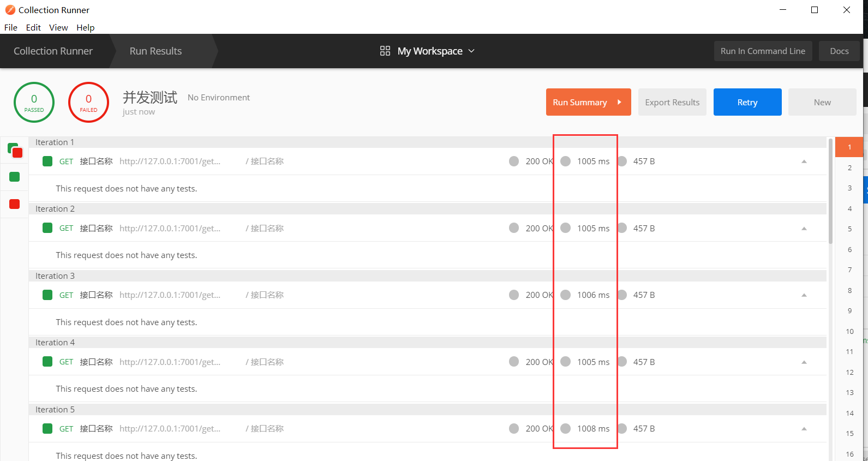
Task: Click the gray dot beside 200 OK in Iteration 4
Action: pos(514,362)
